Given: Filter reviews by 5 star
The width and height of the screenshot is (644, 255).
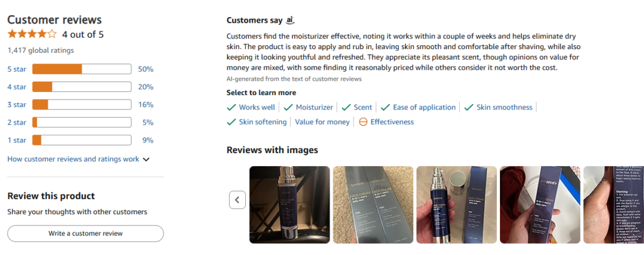Looking at the screenshot, I should point(80,69).
